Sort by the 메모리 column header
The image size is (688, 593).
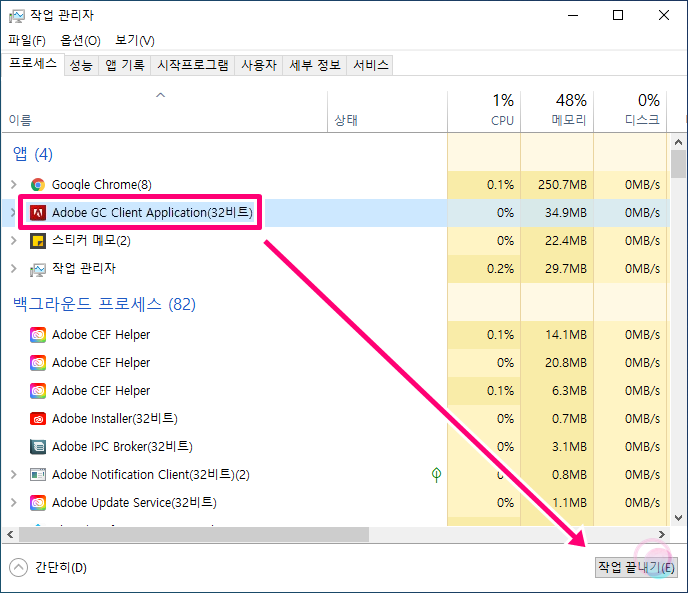point(557,111)
